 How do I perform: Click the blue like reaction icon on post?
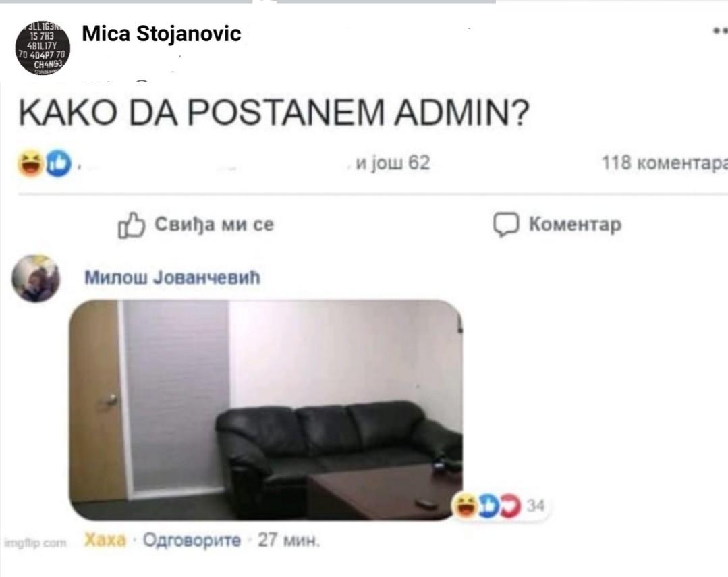[59, 163]
